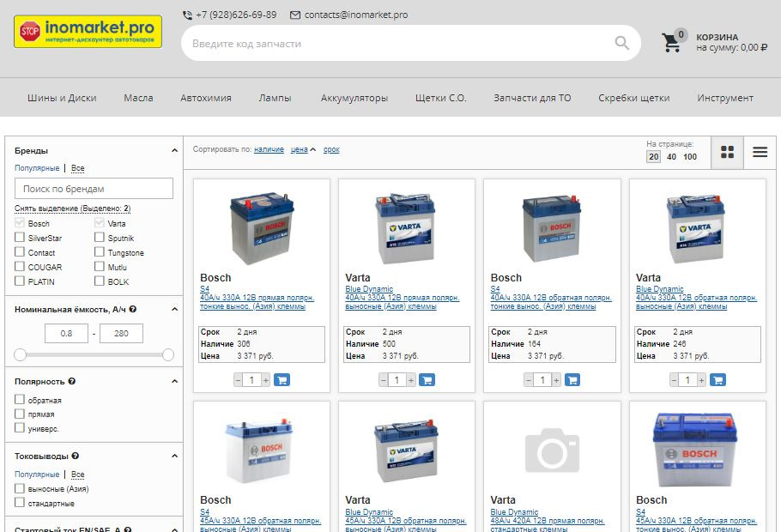Show Все brands link

78,168
